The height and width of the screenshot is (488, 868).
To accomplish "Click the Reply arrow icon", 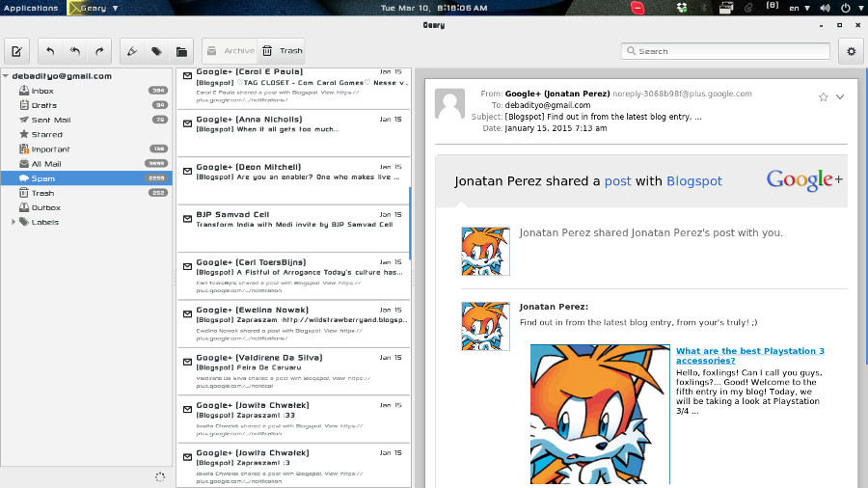I will 50,51.
